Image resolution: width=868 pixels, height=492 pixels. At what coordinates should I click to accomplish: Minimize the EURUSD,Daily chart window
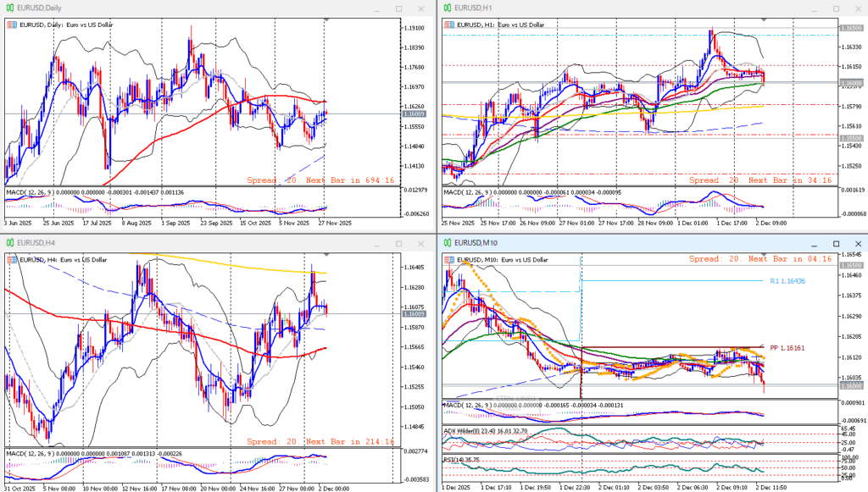[376, 8]
